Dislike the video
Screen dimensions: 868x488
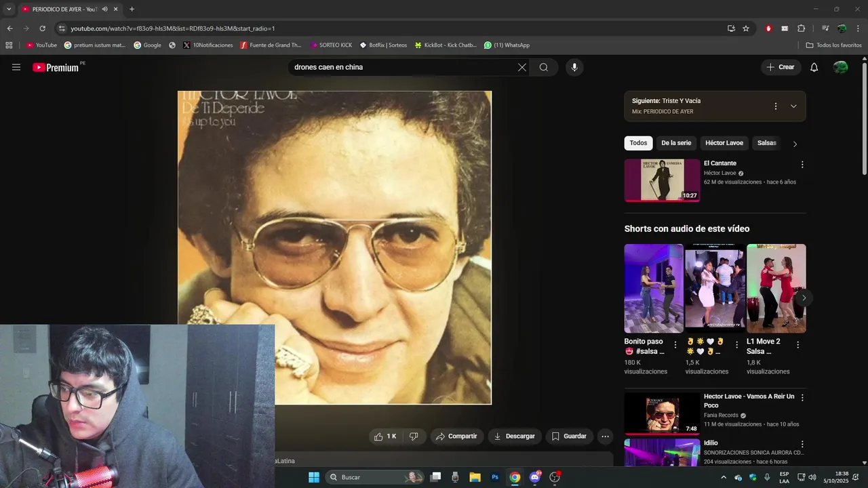coord(414,436)
